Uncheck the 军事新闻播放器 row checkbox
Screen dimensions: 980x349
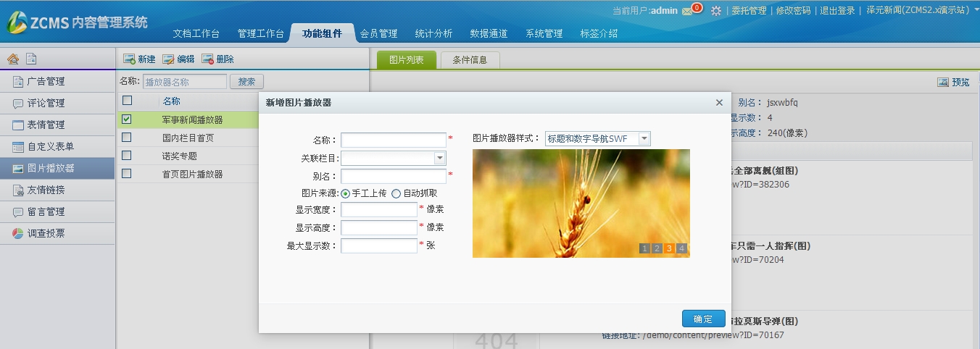click(127, 119)
